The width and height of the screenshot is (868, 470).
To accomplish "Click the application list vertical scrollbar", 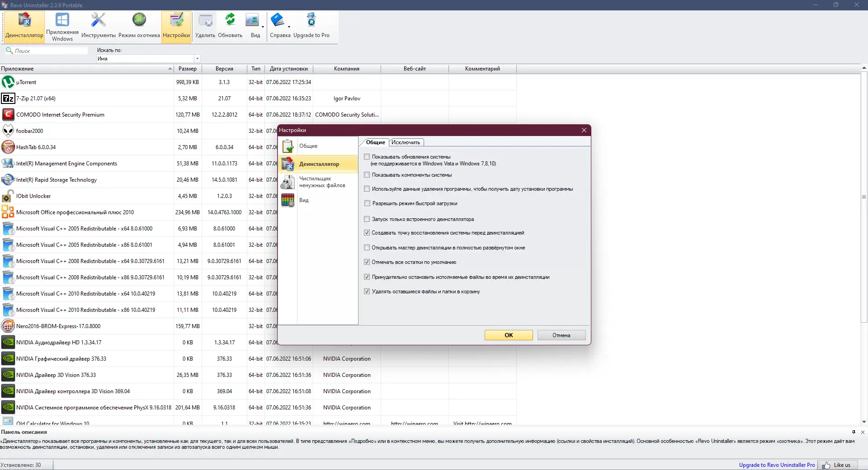I will pyautogui.click(x=864, y=198).
